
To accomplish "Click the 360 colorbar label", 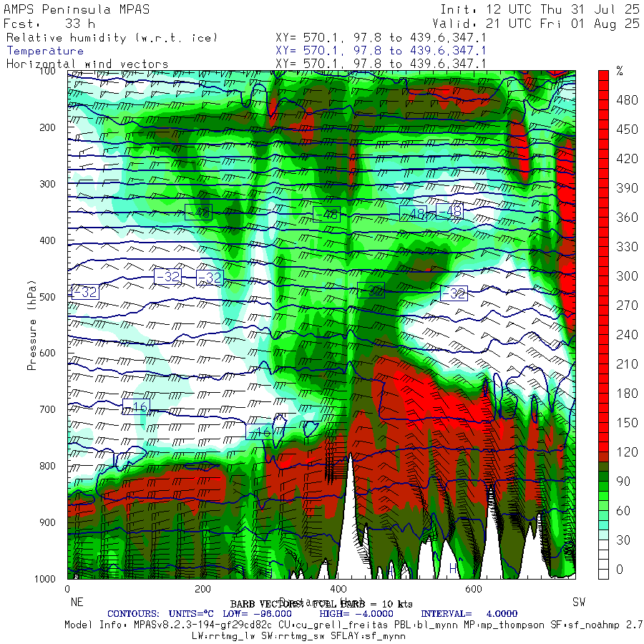I will tap(627, 218).
